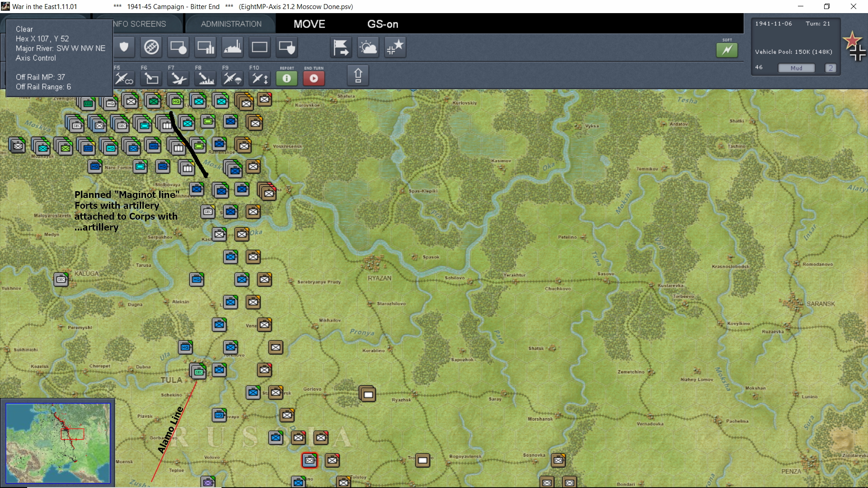Viewport: 868px width, 488px height.
Task: Toggle the shield fort levels icon
Action: (124, 47)
